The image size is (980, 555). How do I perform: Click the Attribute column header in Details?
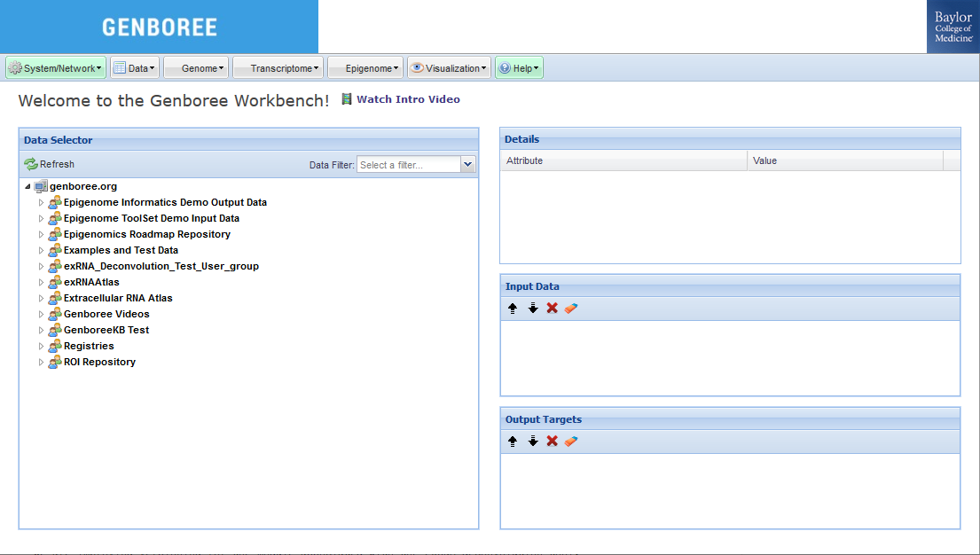coord(623,160)
